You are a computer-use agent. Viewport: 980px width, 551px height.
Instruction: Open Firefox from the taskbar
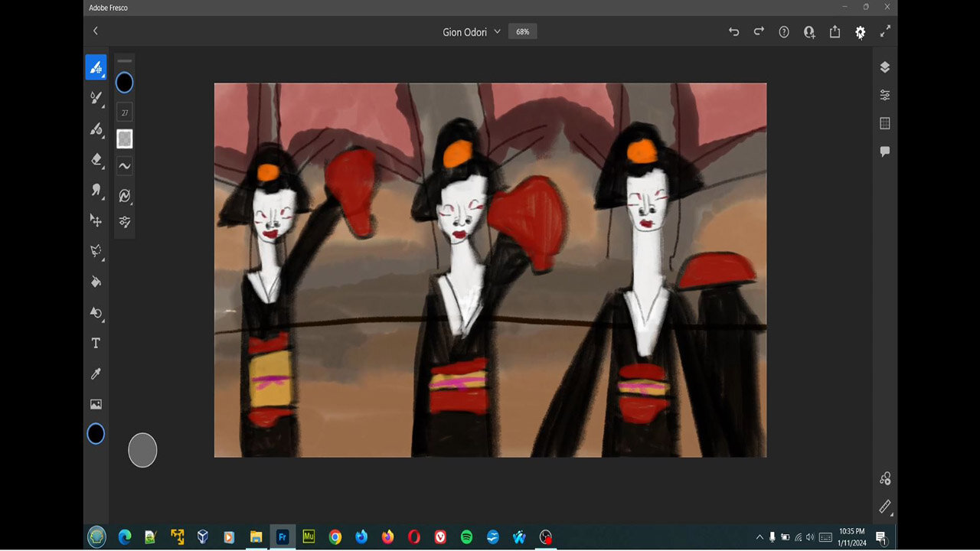click(x=387, y=537)
